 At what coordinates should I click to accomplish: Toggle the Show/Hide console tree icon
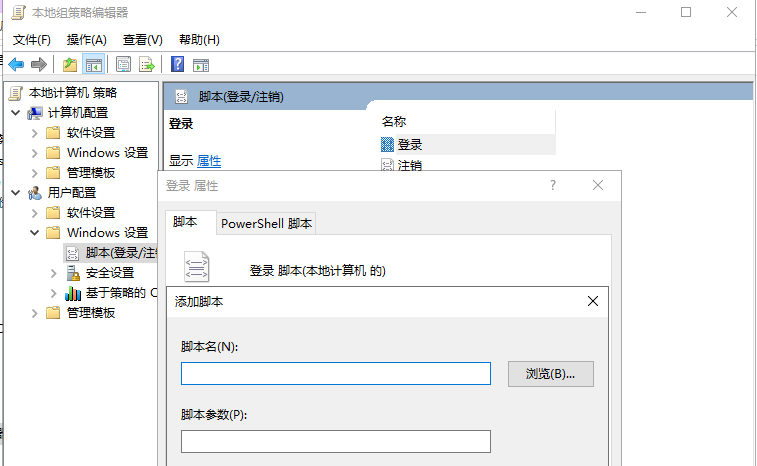pos(94,65)
